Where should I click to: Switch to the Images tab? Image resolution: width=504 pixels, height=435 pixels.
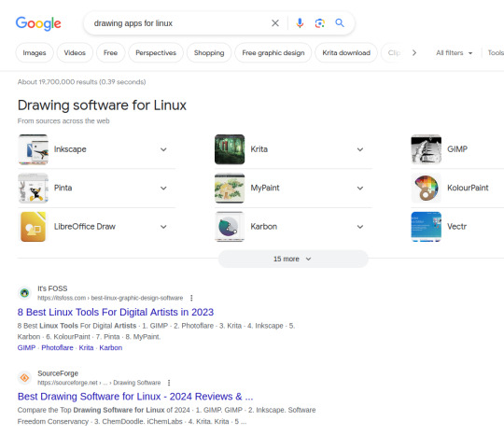[x=35, y=52]
